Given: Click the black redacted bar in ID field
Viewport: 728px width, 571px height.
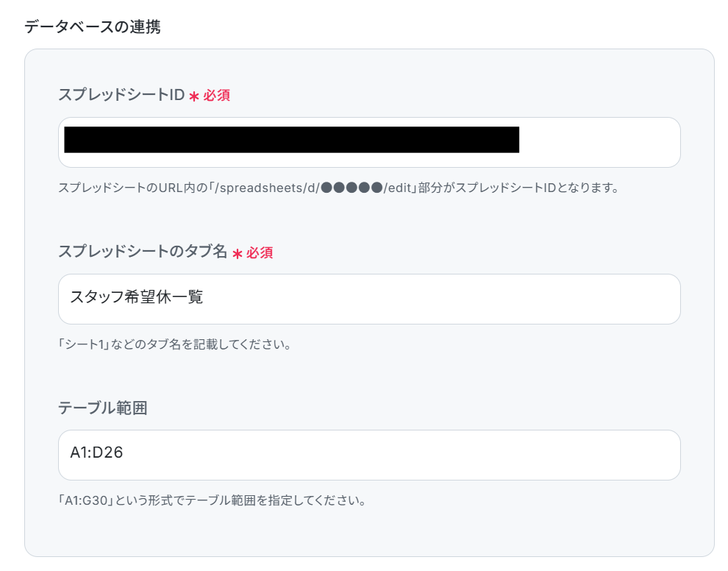Looking at the screenshot, I should tap(292, 139).
